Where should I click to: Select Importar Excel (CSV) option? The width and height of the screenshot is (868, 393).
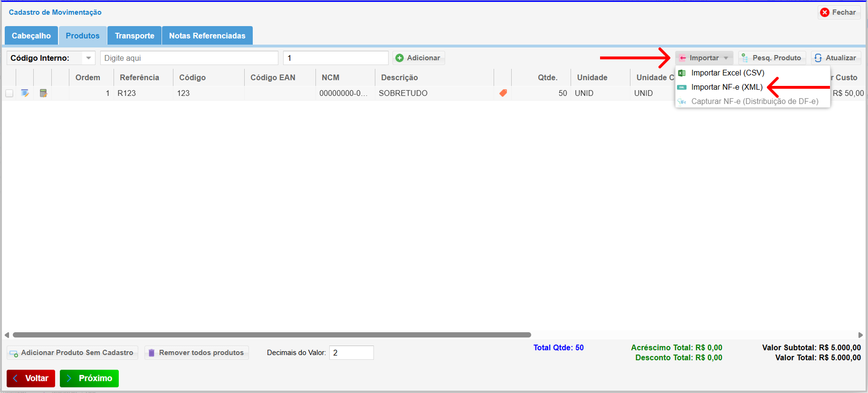point(727,73)
